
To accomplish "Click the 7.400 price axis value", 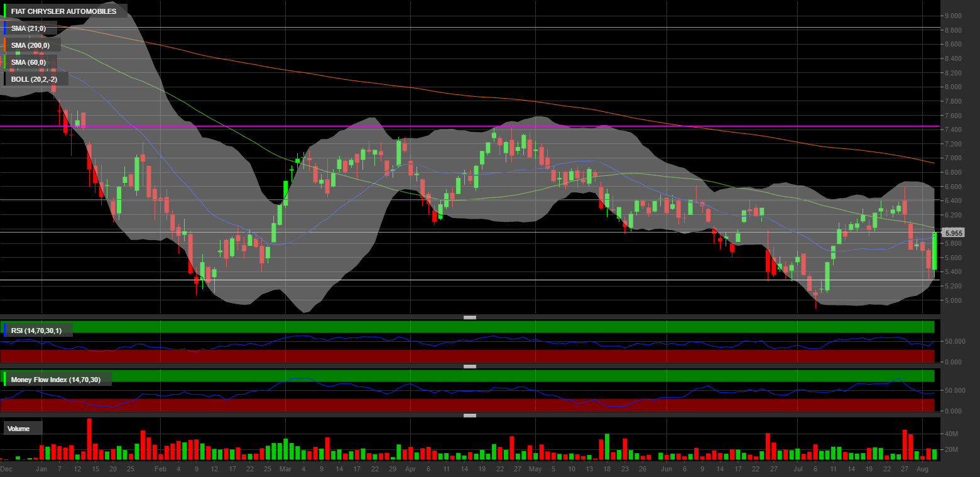I will pyautogui.click(x=953, y=129).
